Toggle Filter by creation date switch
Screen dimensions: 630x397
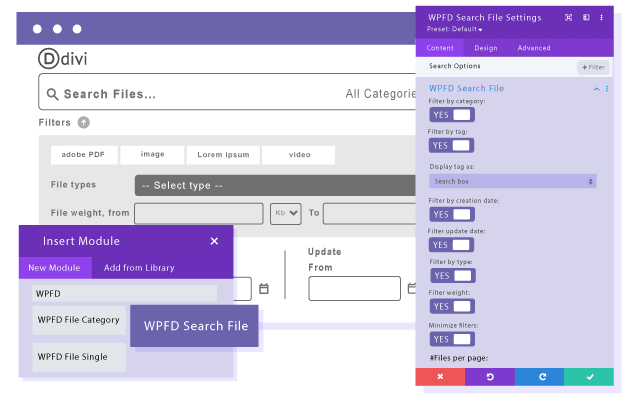(452, 215)
